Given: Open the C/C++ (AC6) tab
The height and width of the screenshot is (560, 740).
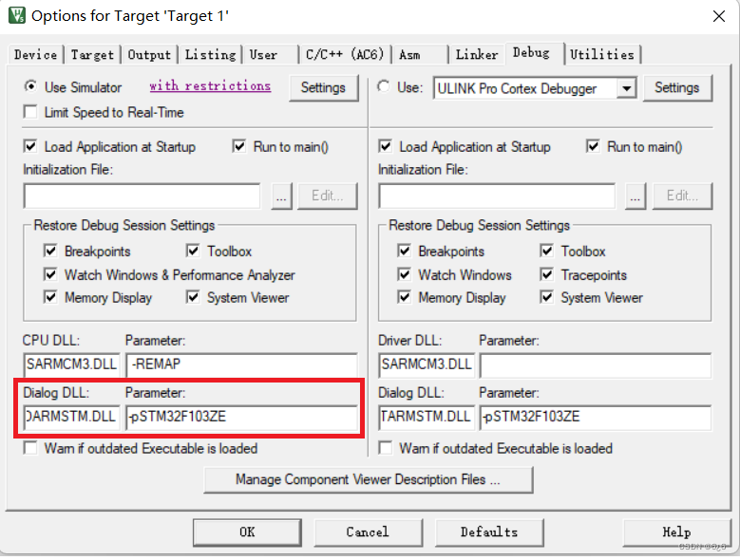Looking at the screenshot, I should click(345, 55).
